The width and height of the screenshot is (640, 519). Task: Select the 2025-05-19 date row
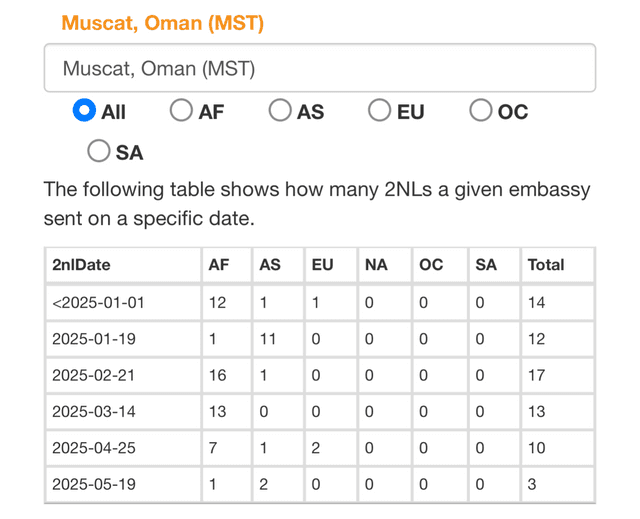[x=320, y=484]
